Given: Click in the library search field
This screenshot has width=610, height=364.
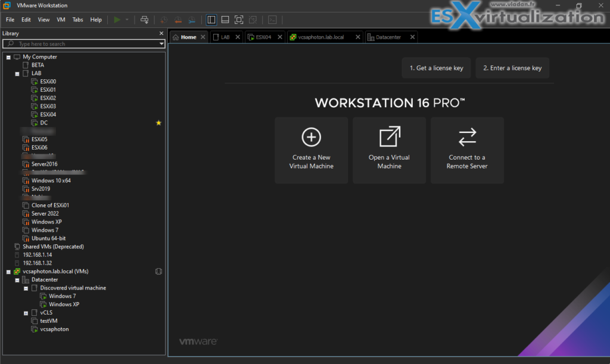Looking at the screenshot, I should (83, 43).
